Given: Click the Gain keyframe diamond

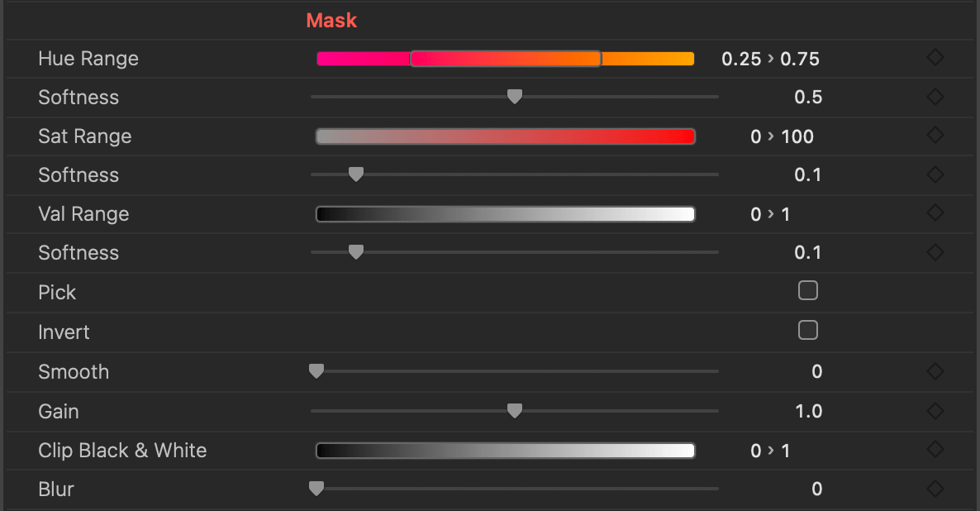Looking at the screenshot, I should 935,411.
